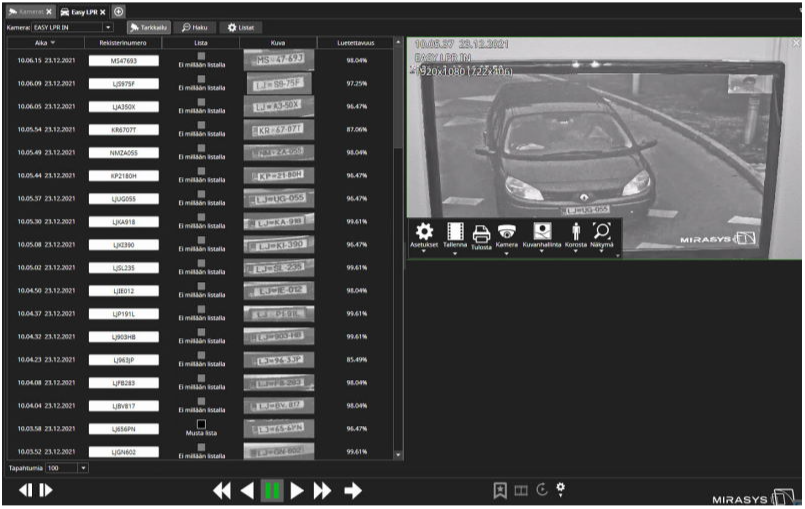Add a new tab with plus button
The width and height of the screenshot is (805, 509).
point(119,10)
